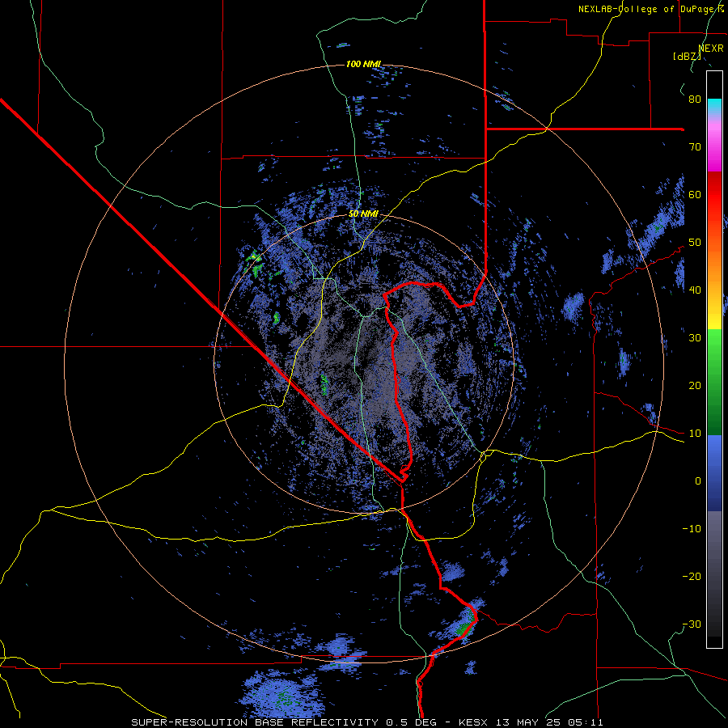Pick the 60 value on the dBZ scale
The width and height of the screenshot is (728, 728).
695,195
